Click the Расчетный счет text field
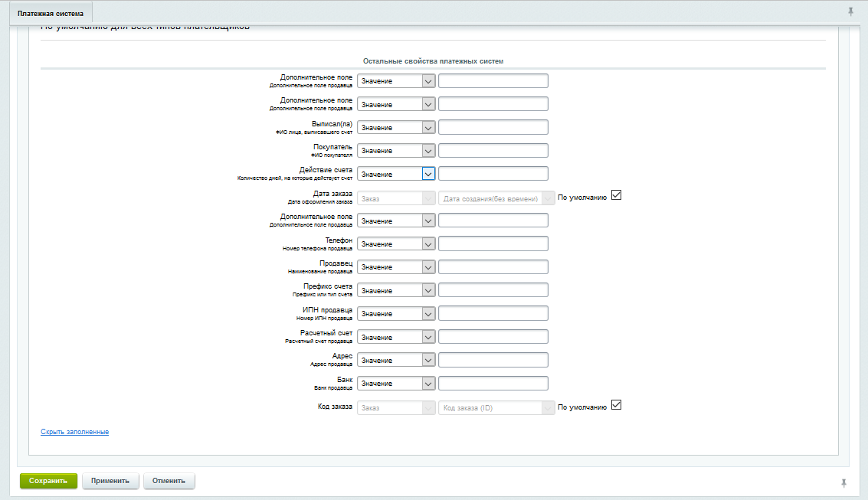The image size is (868, 500). tap(493, 337)
